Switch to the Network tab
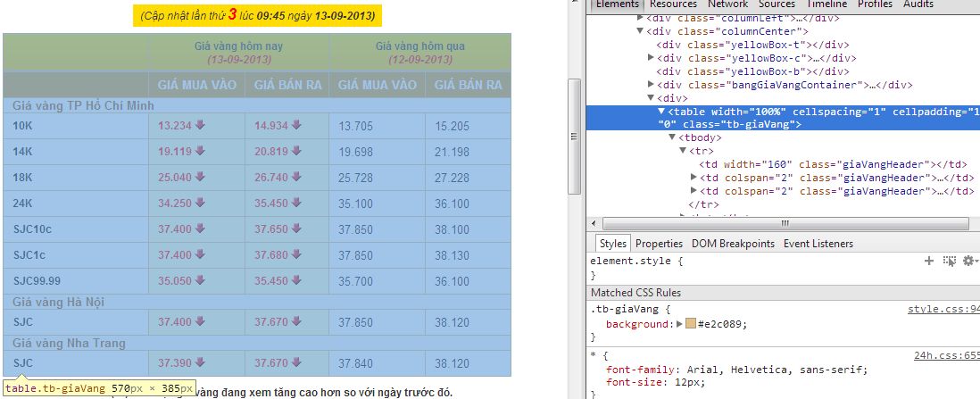 click(727, 4)
